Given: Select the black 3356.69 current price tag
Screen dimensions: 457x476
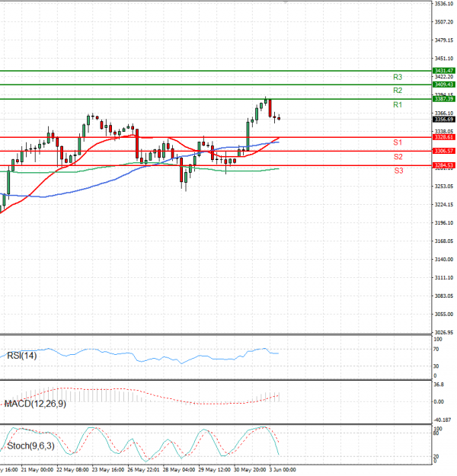Looking at the screenshot, I should point(443,120).
